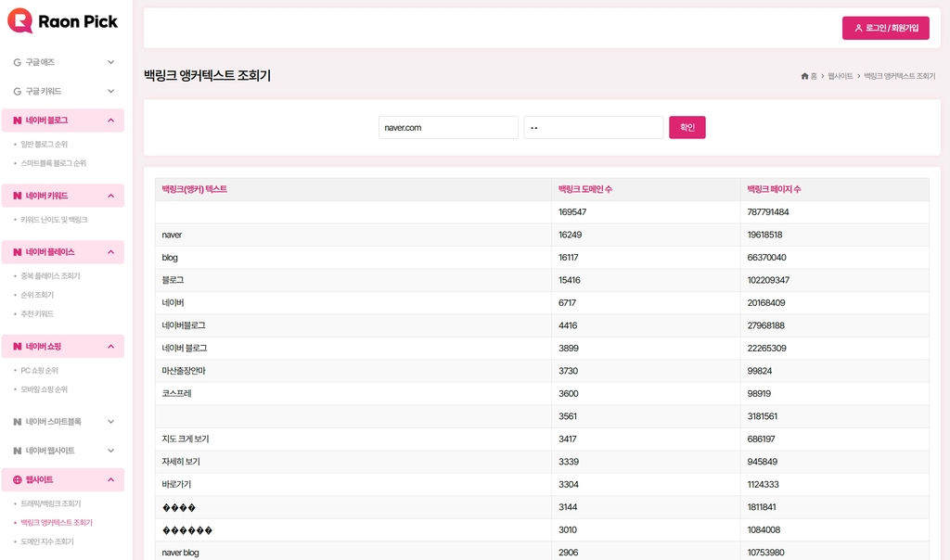Click the Naver N icon beside 네이버 키워드
The width and height of the screenshot is (950, 560).
pos(17,196)
